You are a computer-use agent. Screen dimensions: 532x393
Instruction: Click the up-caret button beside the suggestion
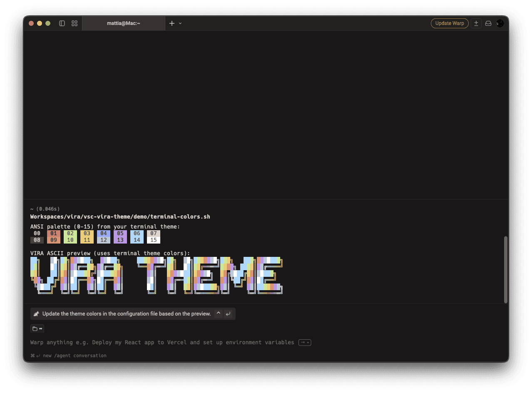click(x=219, y=314)
